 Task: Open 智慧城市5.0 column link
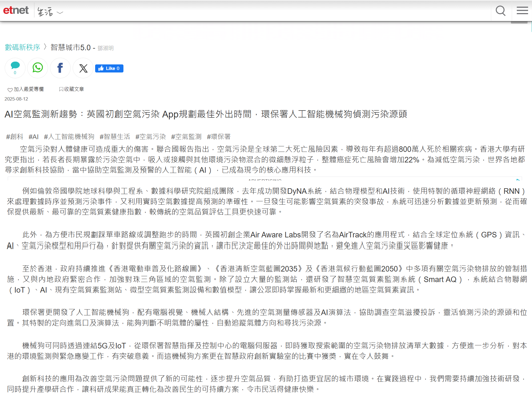pos(70,47)
